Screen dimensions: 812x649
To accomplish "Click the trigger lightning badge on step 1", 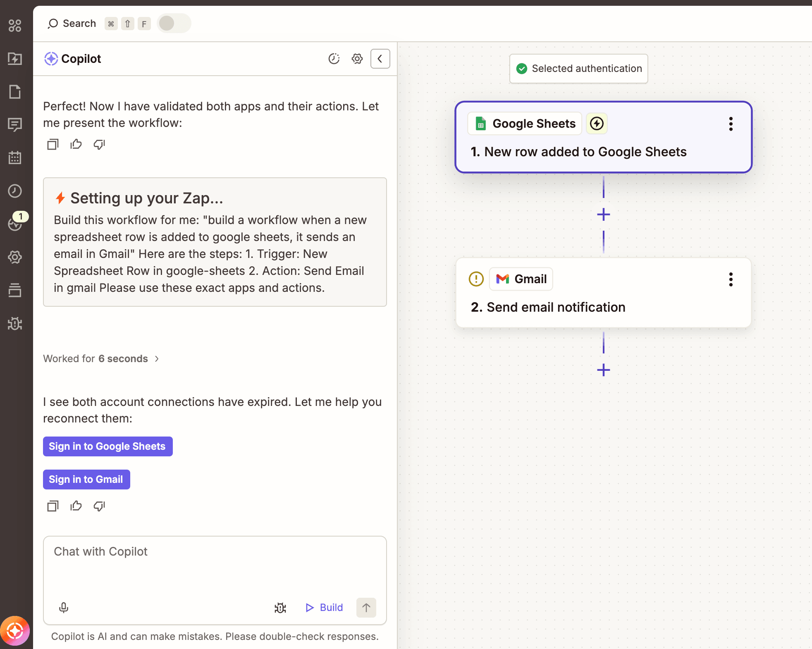I will click(x=597, y=124).
